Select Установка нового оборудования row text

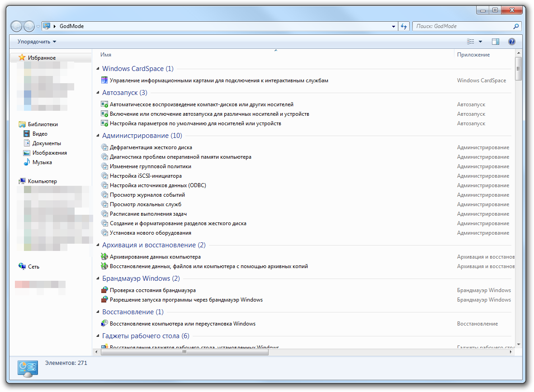click(x=151, y=233)
